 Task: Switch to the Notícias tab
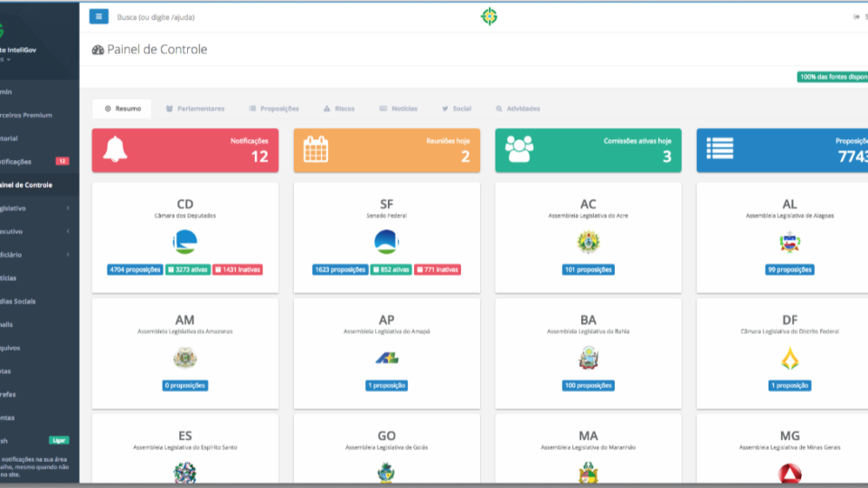(x=399, y=108)
